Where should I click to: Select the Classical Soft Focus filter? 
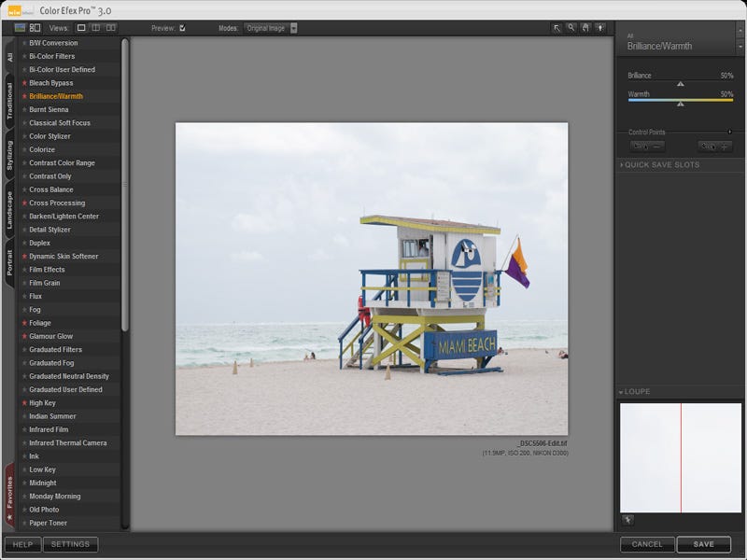pyautogui.click(x=60, y=123)
